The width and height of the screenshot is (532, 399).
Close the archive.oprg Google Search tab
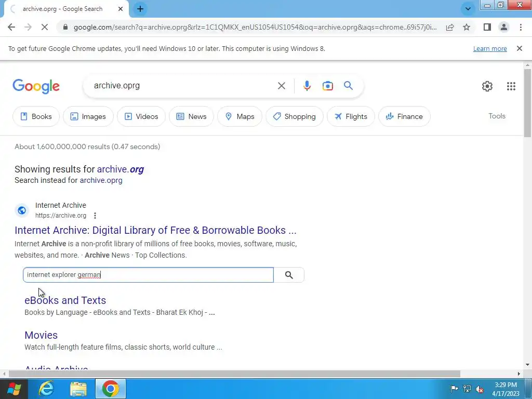click(x=121, y=9)
